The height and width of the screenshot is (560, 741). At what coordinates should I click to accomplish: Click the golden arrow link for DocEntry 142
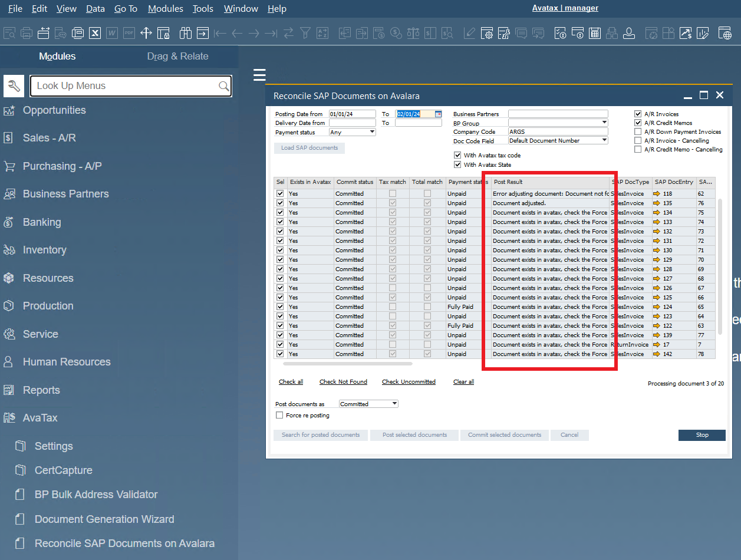(657, 354)
